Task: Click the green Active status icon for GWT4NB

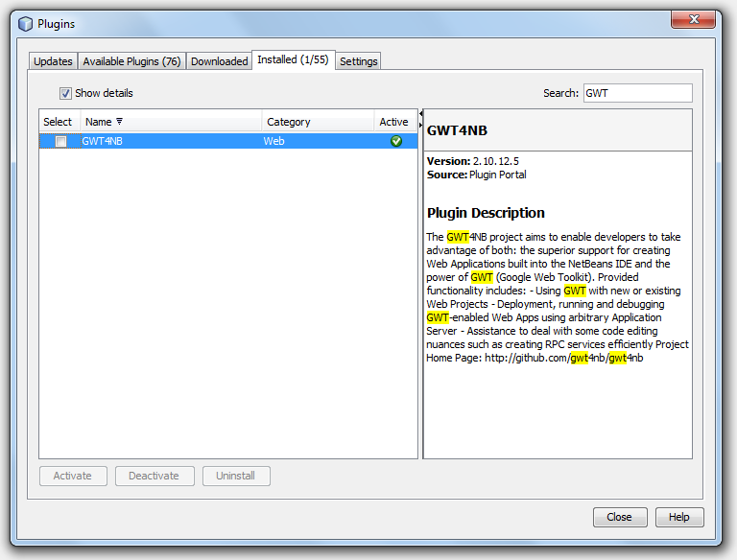Action: pos(396,141)
